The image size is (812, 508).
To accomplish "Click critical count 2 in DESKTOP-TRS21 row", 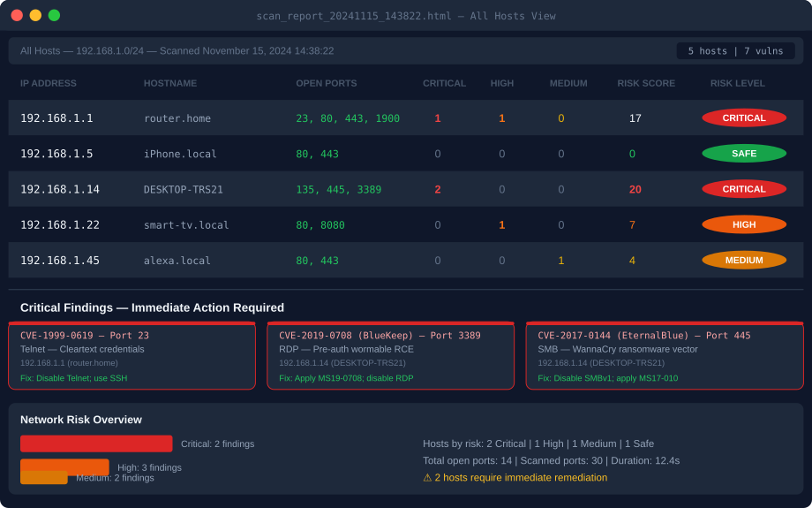I will pyautogui.click(x=438, y=189).
